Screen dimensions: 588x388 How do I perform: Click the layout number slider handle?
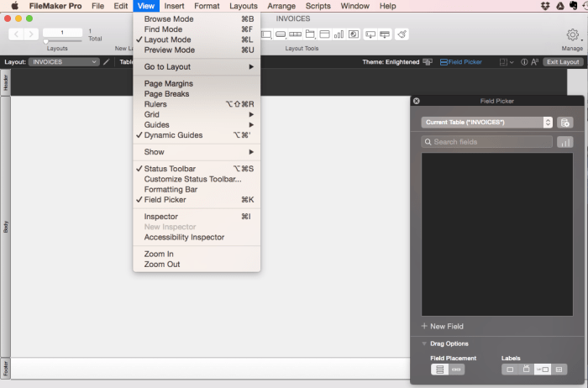pyautogui.click(x=45, y=40)
